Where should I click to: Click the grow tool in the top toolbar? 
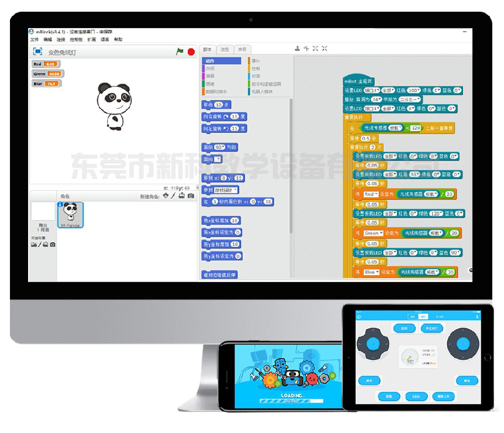(316, 49)
